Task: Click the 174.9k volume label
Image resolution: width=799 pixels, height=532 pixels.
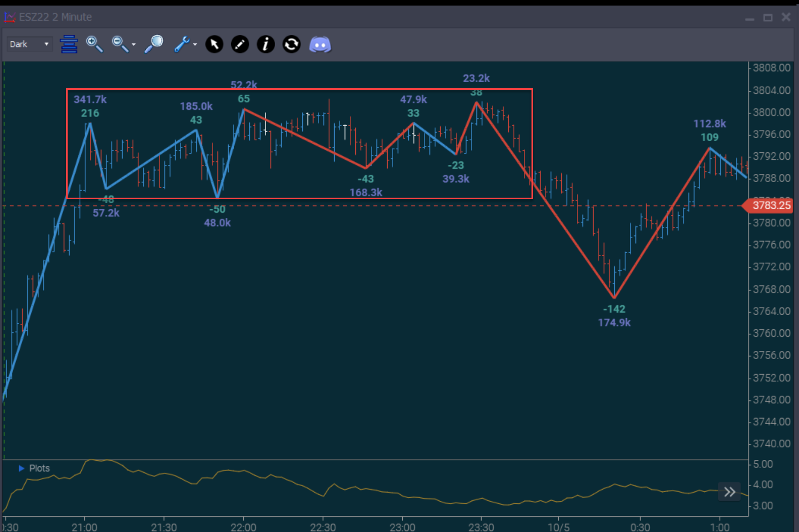Action: 614,323
